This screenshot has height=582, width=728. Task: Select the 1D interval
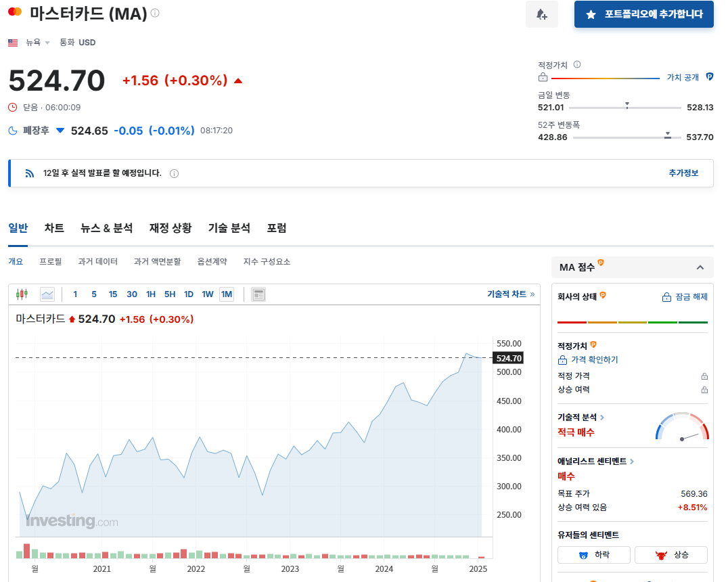click(x=189, y=294)
